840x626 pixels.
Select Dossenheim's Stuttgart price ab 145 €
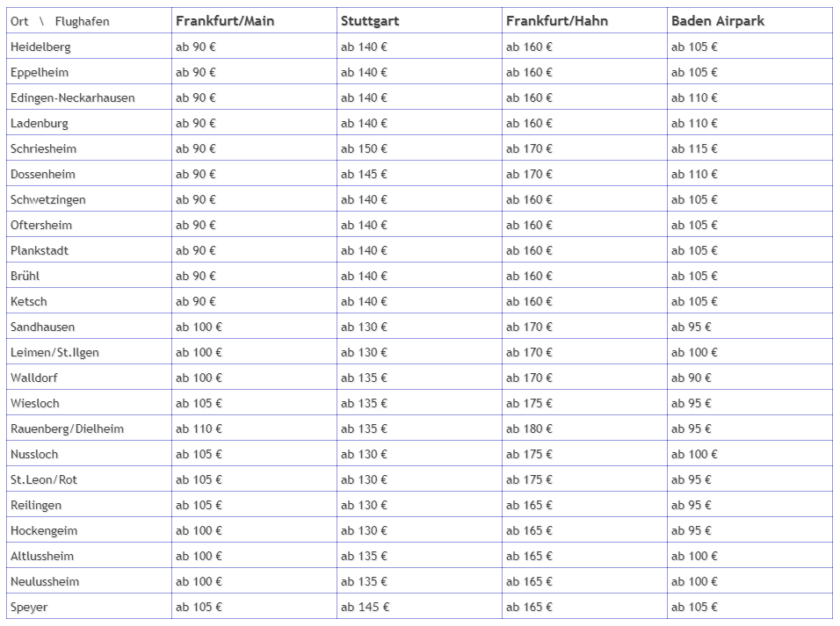364,174
